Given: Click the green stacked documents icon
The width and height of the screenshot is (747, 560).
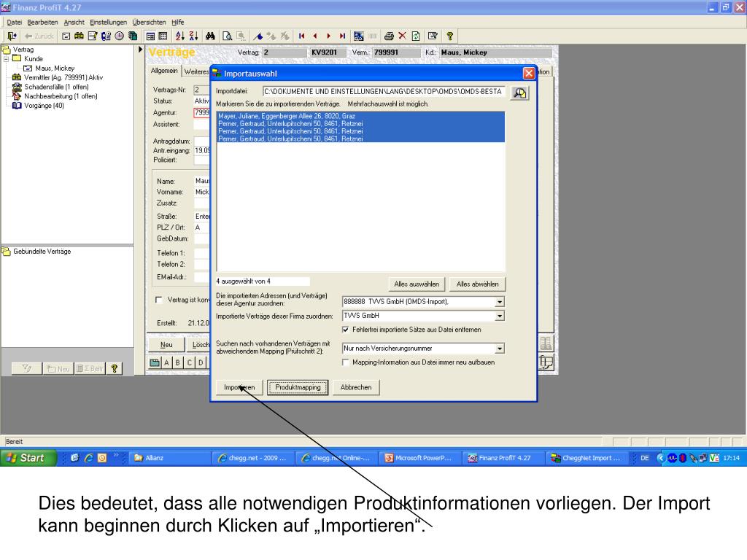Looking at the screenshot, I should tap(133, 36).
